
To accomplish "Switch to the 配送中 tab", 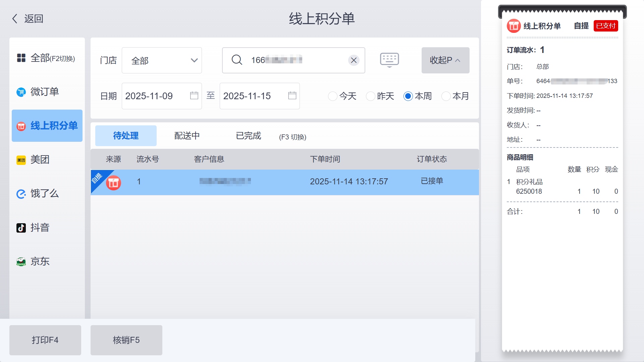I will coord(187,136).
